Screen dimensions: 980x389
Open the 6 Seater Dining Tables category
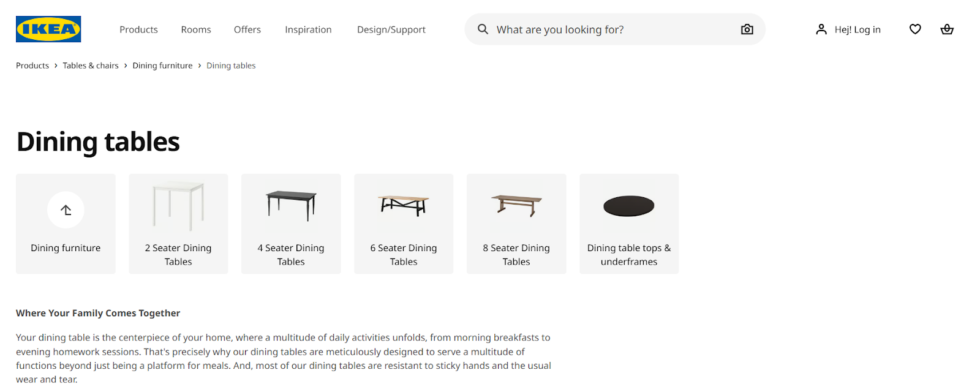[x=403, y=223]
